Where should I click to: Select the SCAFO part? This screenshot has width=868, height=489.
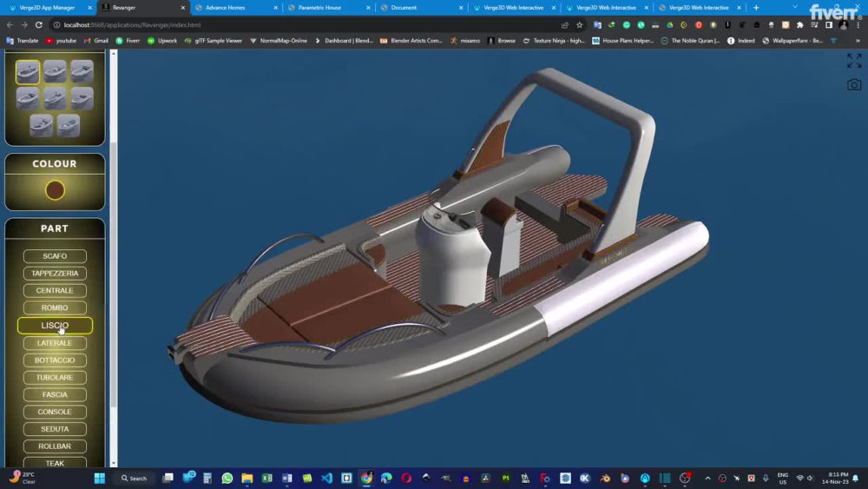(x=55, y=256)
